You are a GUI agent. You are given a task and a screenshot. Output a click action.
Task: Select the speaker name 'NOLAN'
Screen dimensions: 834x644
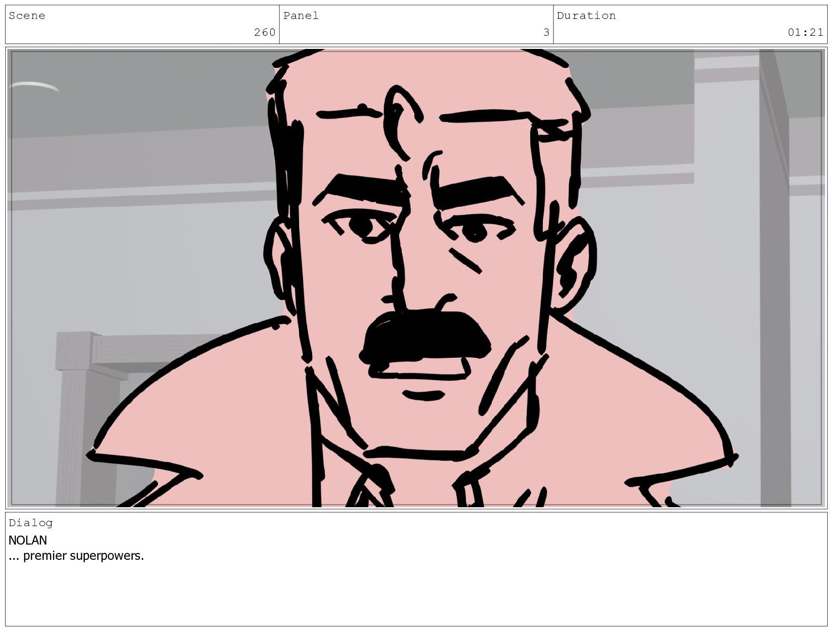click(x=28, y=540)
